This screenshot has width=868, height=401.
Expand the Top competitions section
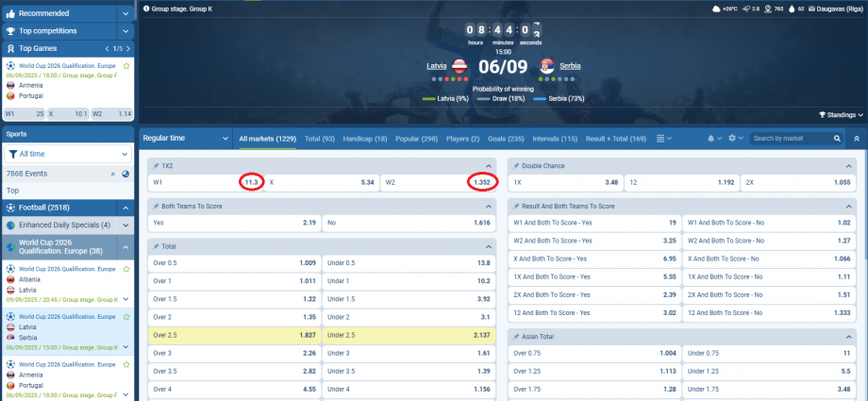125,31
